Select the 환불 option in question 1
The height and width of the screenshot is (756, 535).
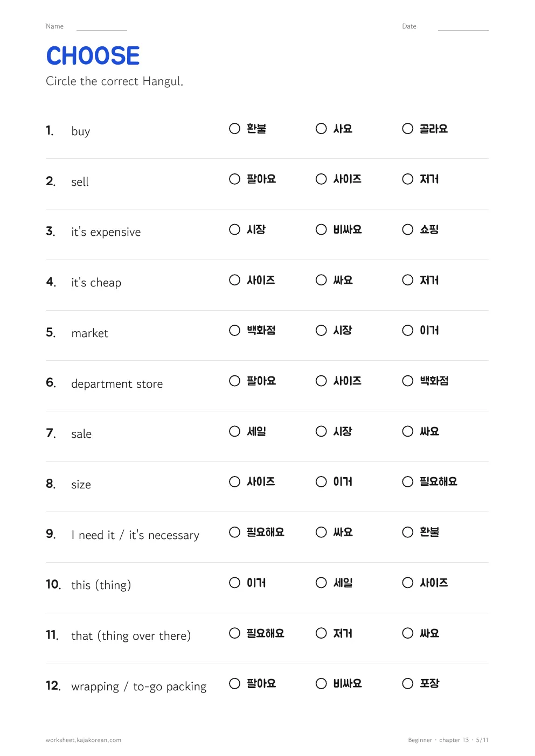point(234,129)
